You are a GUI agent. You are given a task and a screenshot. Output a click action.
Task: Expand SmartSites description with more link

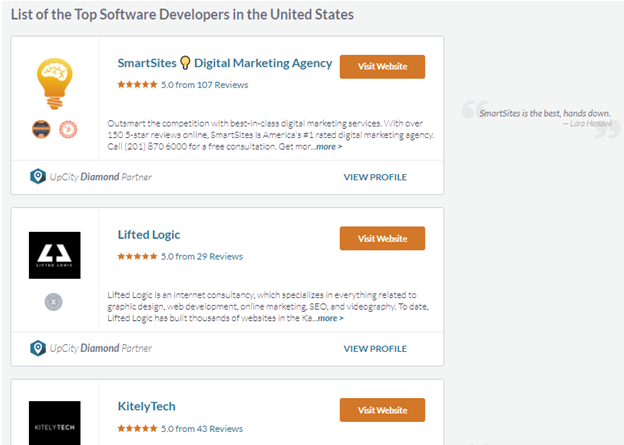(329, 147)
